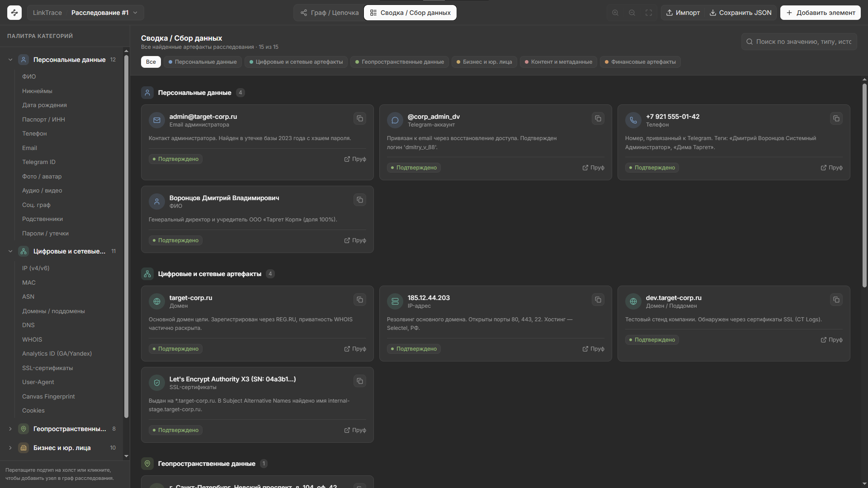This screenshot has height=488, width=868.
Task: Copy the Воронцов Дмитрий Владимирович name
Action: 360,200
